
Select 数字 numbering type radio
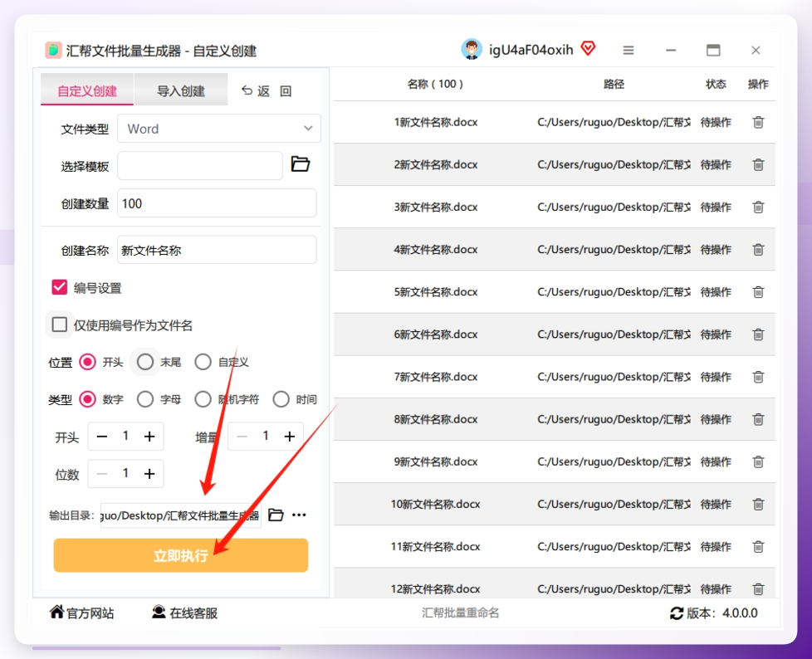[x=87, y=399]
